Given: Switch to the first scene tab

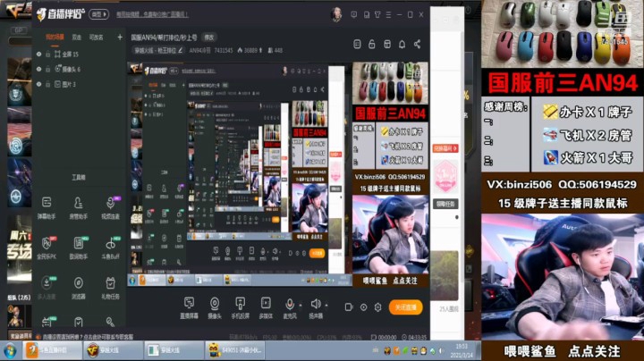Looking at the screenshot, I should 55,38.
